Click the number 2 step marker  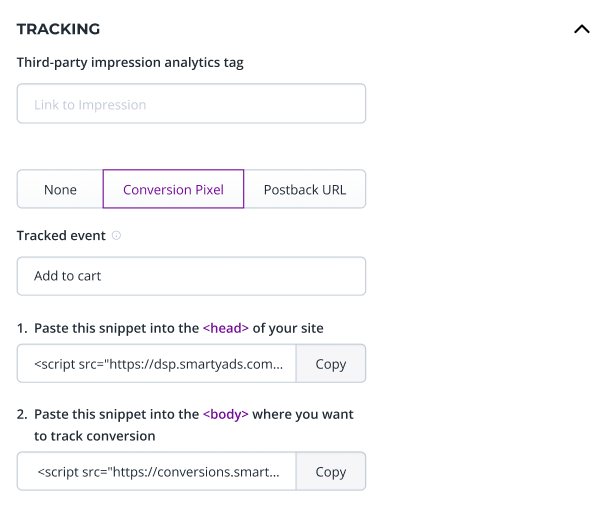coord(21,414)
